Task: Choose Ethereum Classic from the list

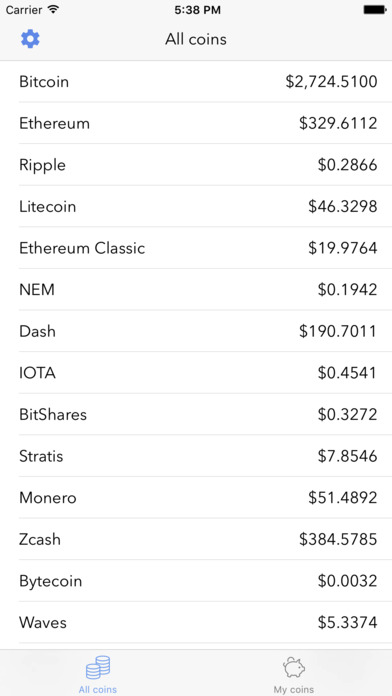Action: [196, 248]
